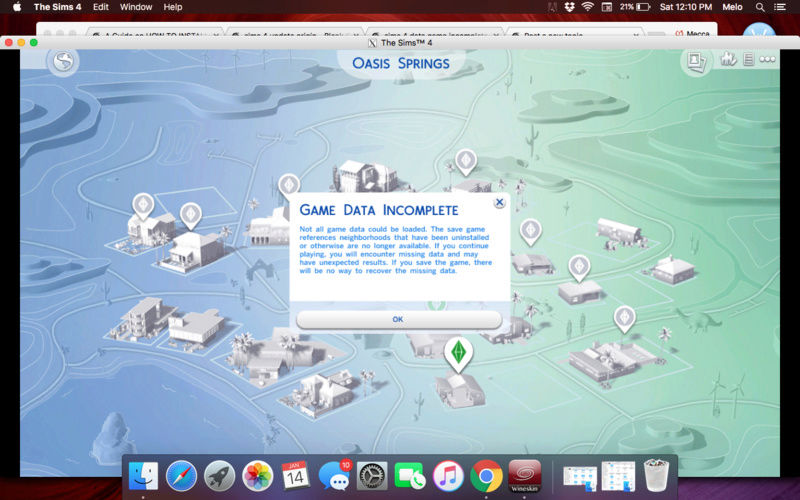Show battery status at 21%
Image resolution: width=800 pixels, height=500 pixels.
click(x=635, y=7)
